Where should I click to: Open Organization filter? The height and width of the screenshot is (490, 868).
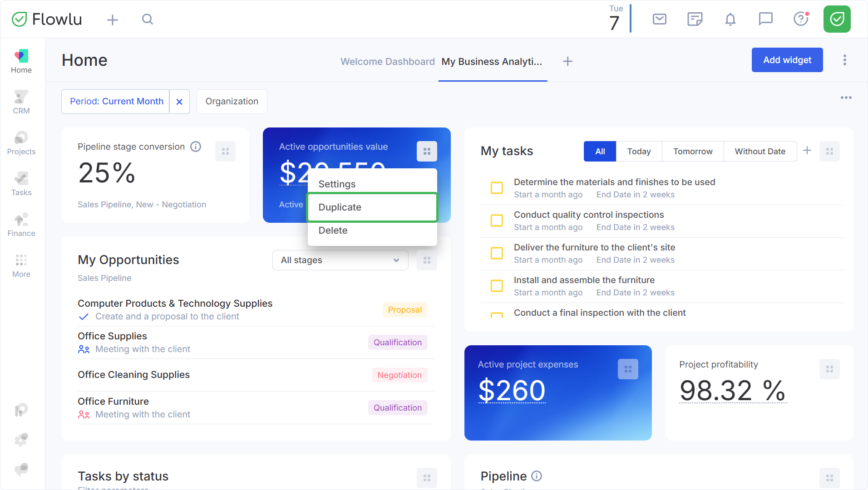pyautogui.click(x=232, y=102)
